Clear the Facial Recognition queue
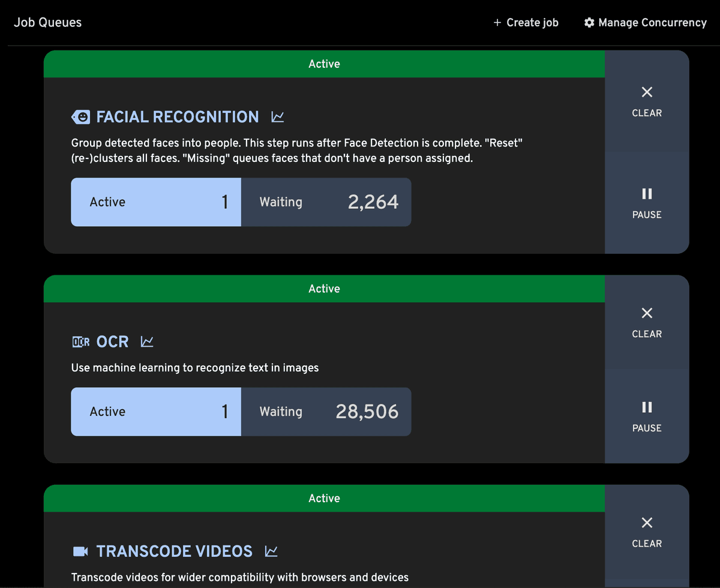The width and height of the screenshot is (720, 588). (646, 101)
